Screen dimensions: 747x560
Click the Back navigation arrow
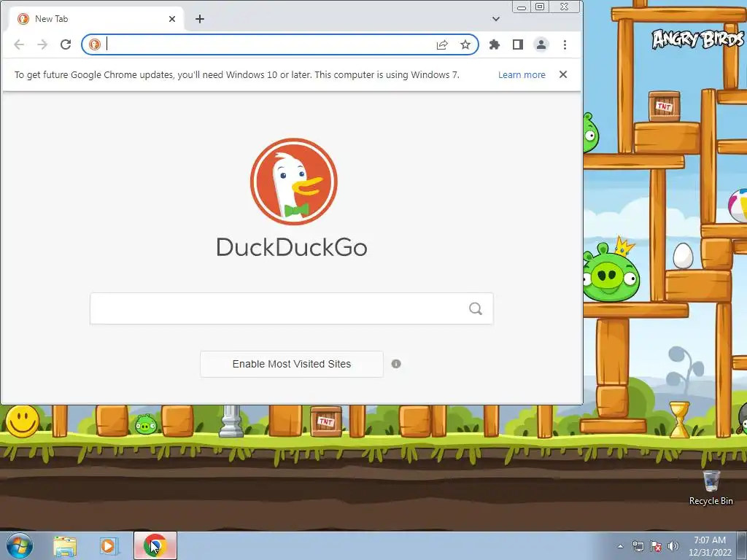[x=19, y=44]
